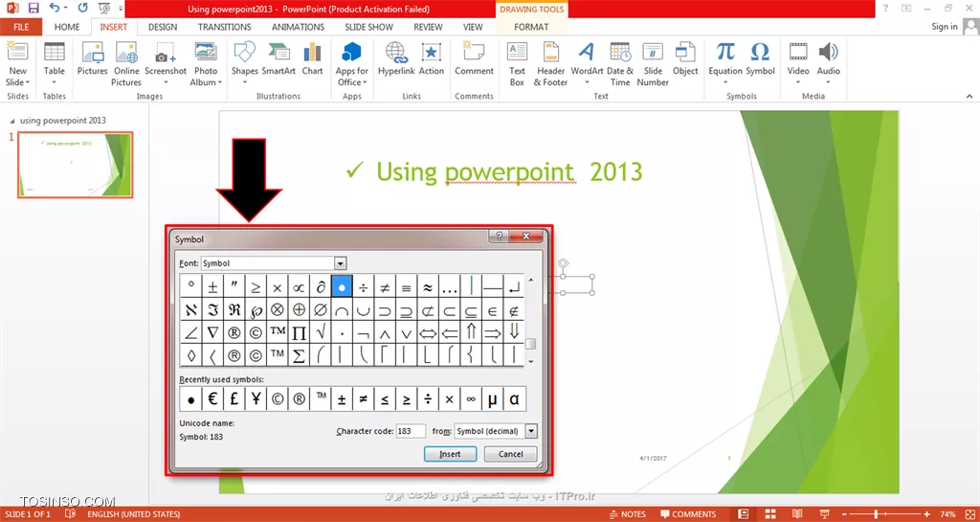Switch to the TRANSITIONS tab
Image resolution: width=980 pixels, height=522 pixels.
pos(224,27)
